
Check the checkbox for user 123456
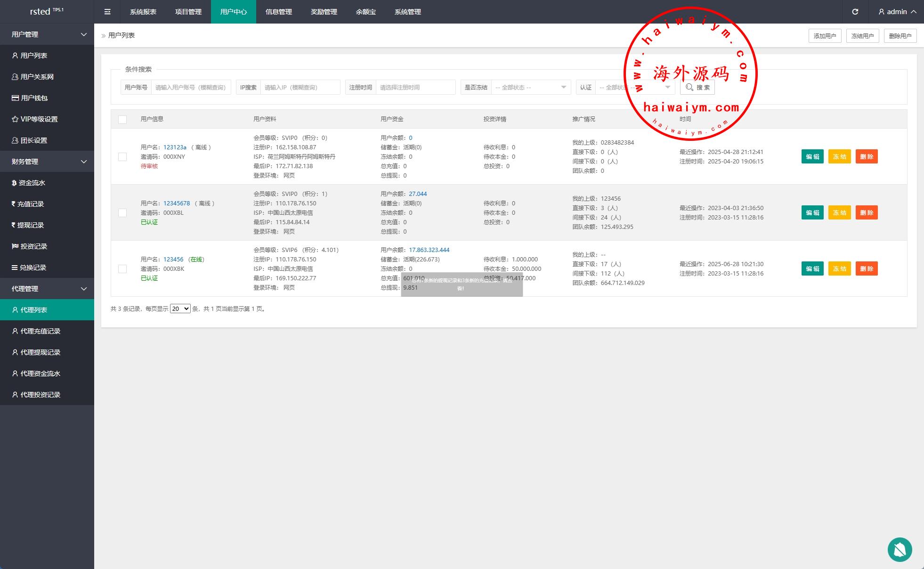(122, 268)
